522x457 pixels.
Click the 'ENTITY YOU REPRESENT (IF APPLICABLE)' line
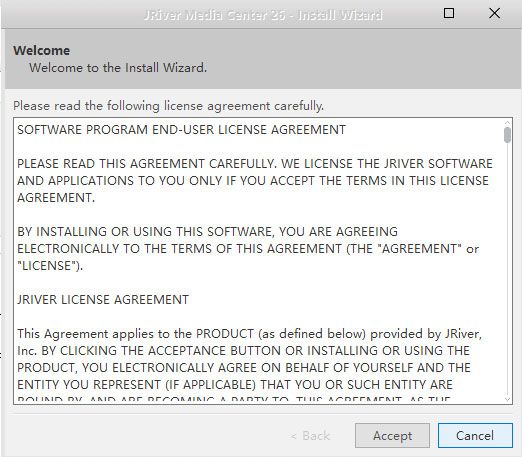click(235, 385)
